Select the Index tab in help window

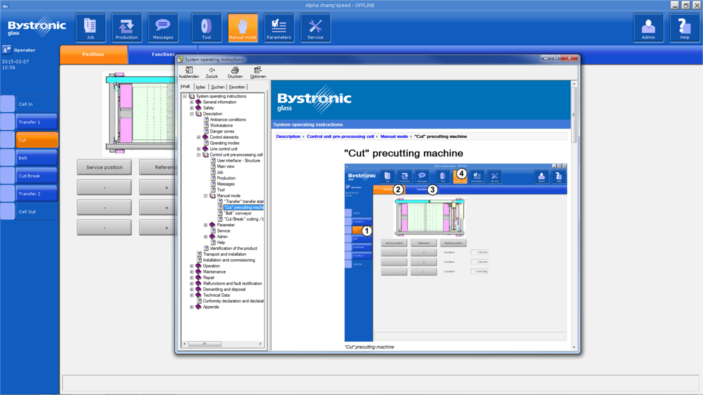[200, 87]
